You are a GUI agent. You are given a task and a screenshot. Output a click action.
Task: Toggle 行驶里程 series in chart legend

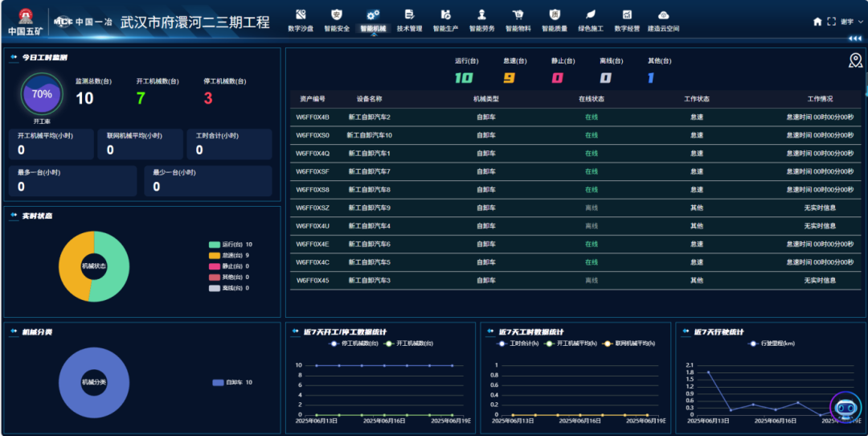click(x=772, y=343)
